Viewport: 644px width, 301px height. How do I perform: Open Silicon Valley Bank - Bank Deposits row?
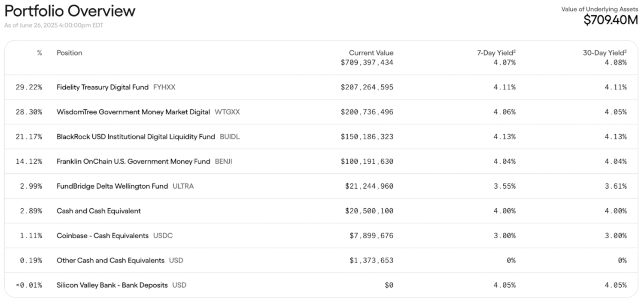coord(321,285)
